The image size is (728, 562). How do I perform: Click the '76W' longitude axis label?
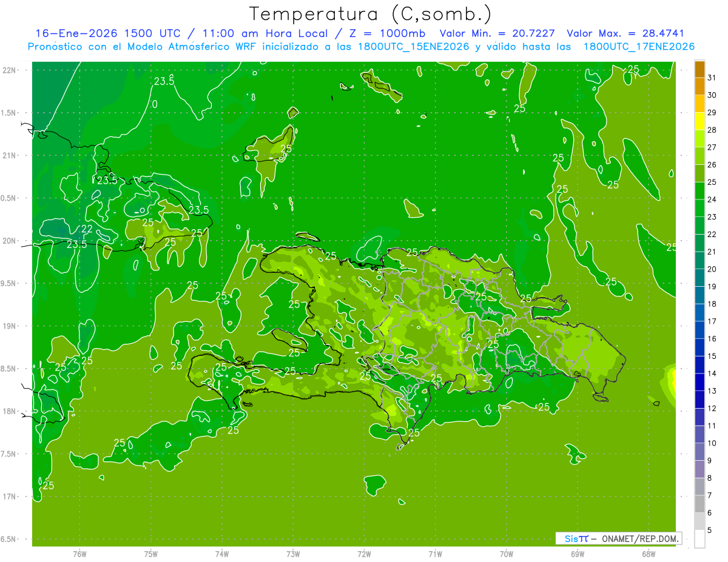79,554
